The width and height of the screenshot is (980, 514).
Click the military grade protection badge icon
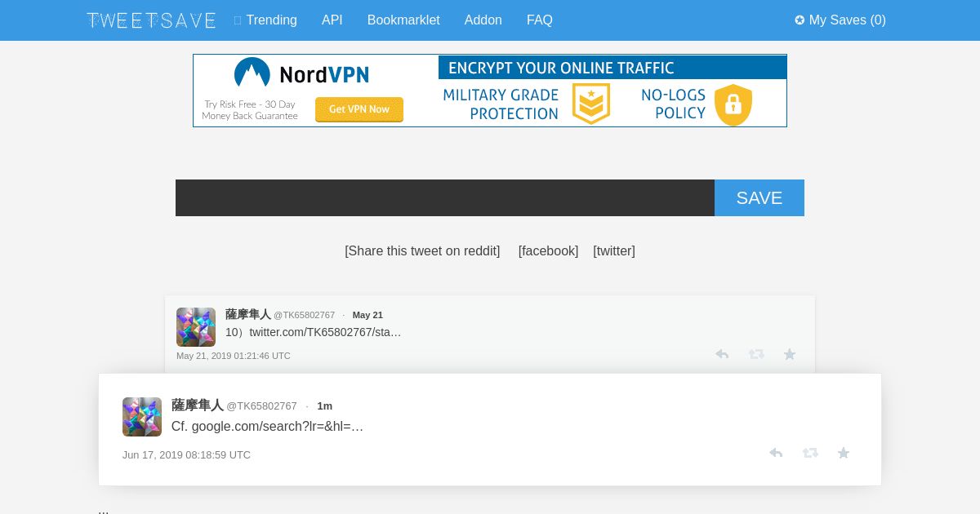point(591,104)
